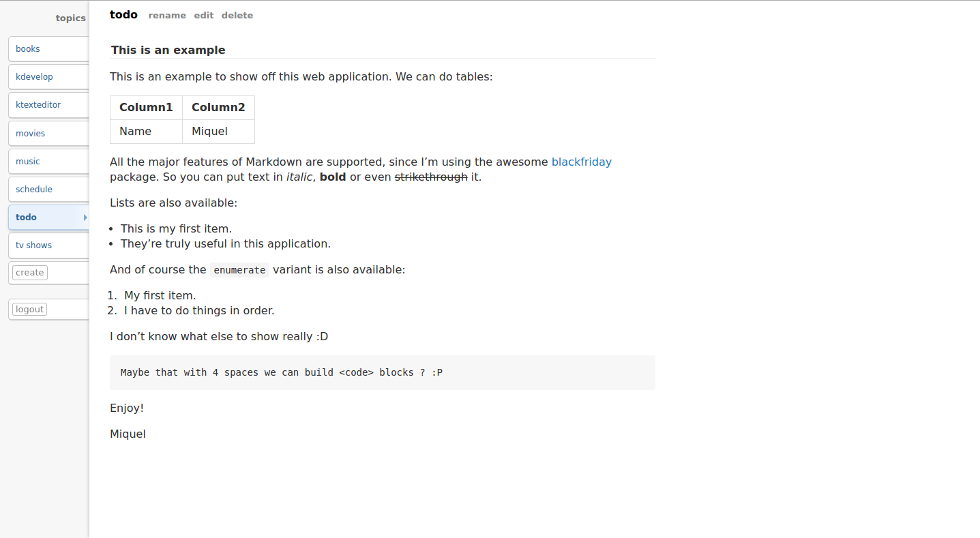Open the kdevelop topic
This screenshot has width=980, height=538.
coord(48,77)
